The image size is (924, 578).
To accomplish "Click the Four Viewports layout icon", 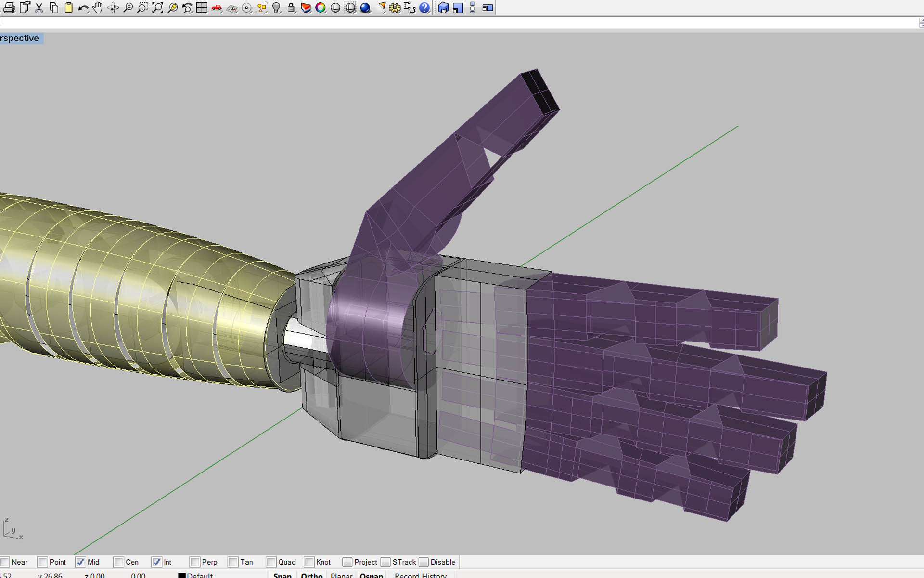I will point(202,8).
